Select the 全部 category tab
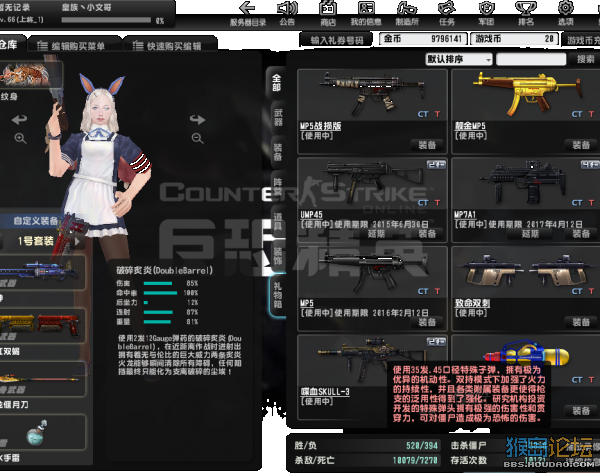Viewport: 600px width, 473px height. (276, 83)
